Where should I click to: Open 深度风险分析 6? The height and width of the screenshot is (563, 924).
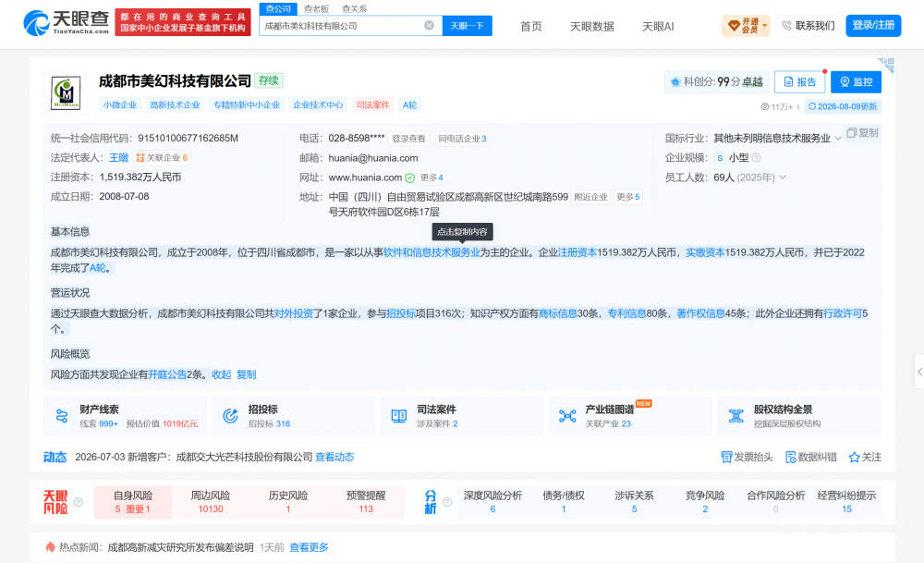point(492,502)
